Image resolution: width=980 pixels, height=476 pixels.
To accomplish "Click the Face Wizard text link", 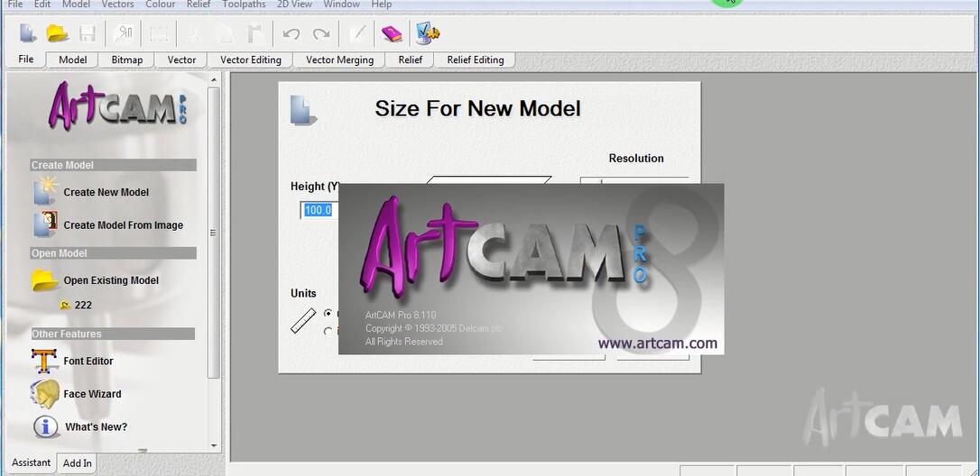I will click(92, 394).
